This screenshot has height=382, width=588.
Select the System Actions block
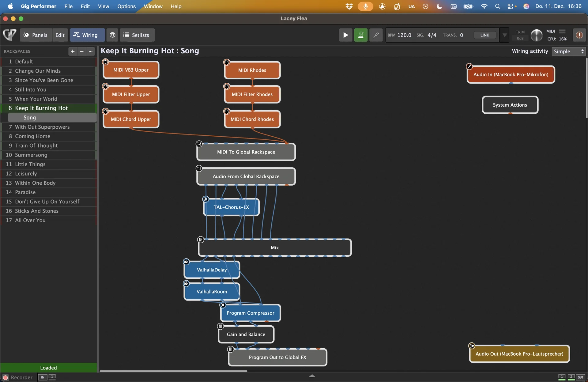[x=510, y=105]
